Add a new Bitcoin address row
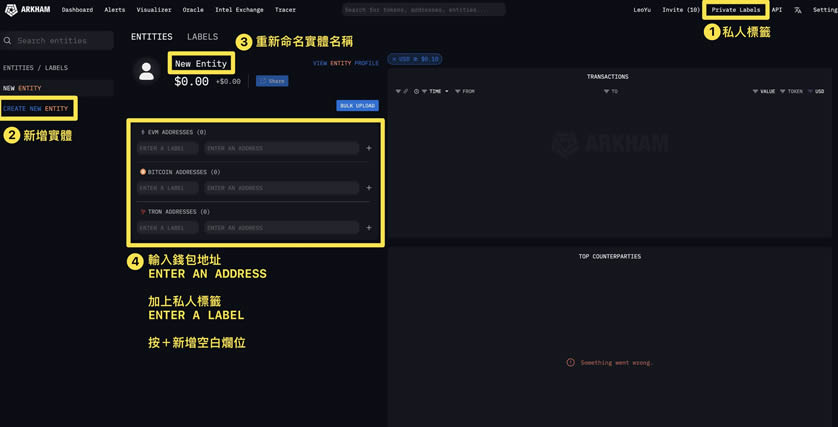 coord(369,188)
